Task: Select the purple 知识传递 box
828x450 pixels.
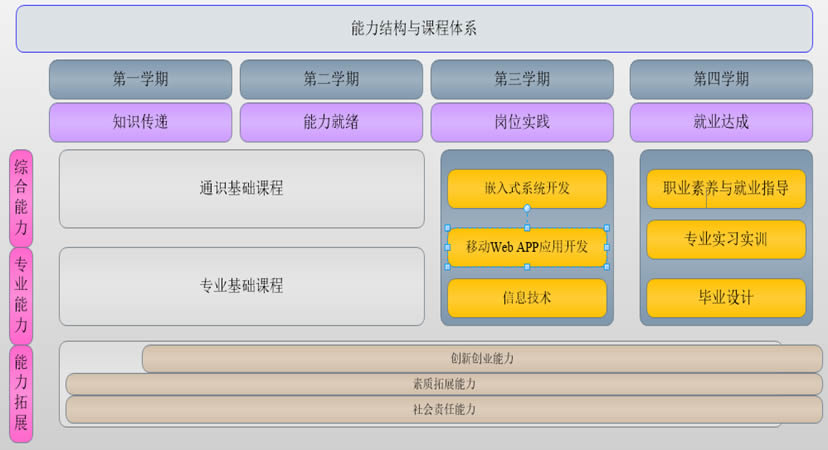Action: click(140, 122)
